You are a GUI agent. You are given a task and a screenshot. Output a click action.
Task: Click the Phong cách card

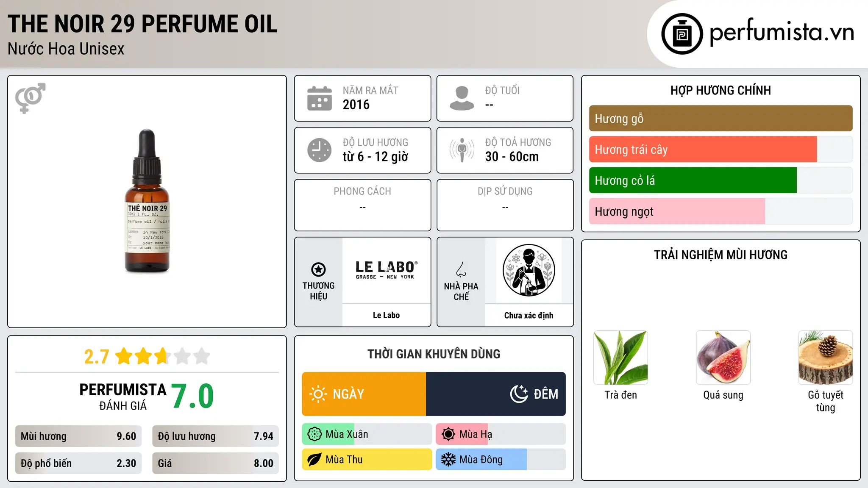click(362, 205)
